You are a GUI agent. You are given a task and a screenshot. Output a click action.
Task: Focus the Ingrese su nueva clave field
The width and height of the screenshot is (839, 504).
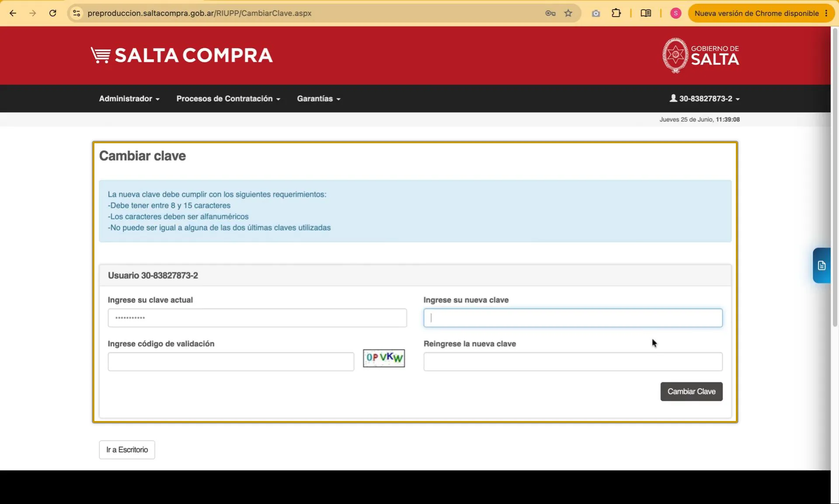573,318
